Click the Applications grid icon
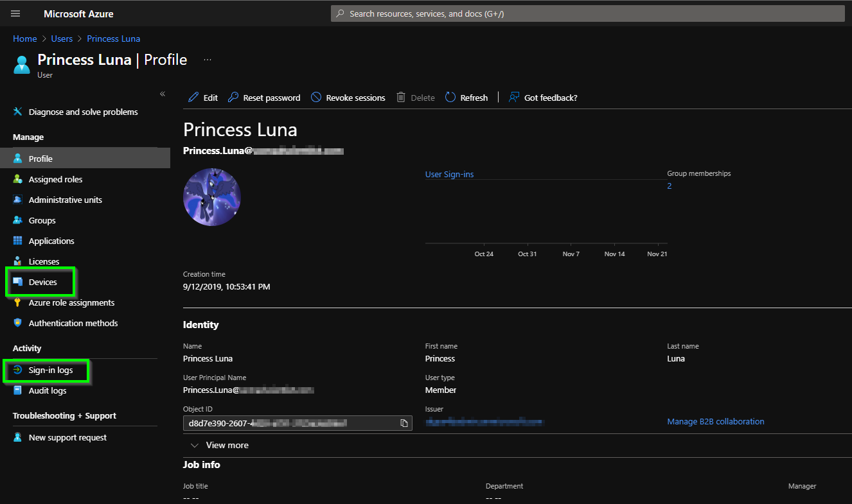Screen dimensions: 852x504 click(x=18, y=241)
